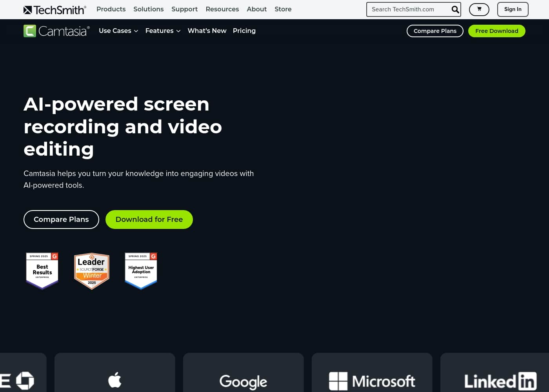Image resolution: width=549 pixels, height=392 pixels.
Task: Click the Highest User Adoption badge
Action: [x=141, y=271]
